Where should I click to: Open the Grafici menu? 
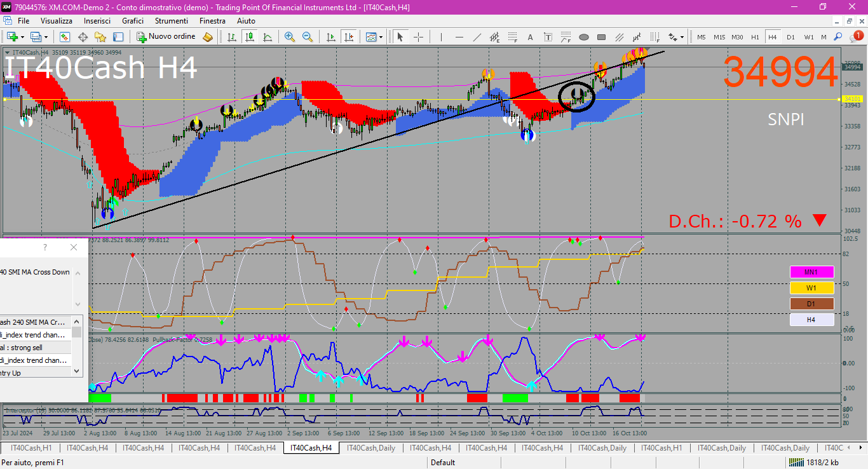click(x=133, y=21)
